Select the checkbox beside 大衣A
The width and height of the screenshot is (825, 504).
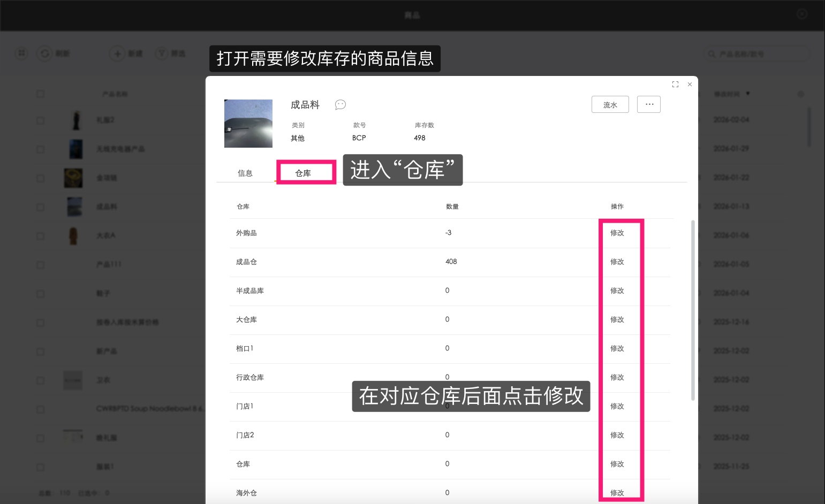(40, 235)
